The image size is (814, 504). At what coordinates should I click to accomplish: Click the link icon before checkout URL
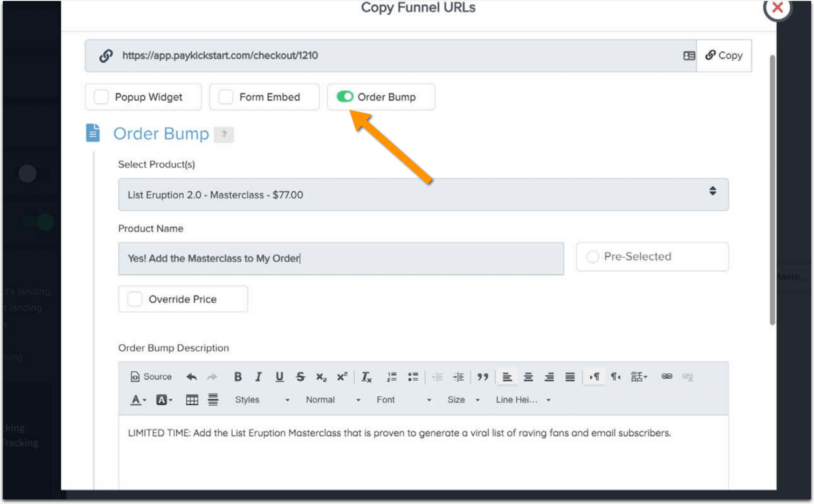click(x=106, y=56)
